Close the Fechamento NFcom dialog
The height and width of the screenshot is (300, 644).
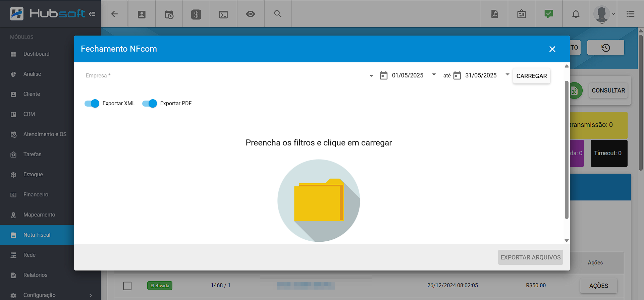[552, 49]
